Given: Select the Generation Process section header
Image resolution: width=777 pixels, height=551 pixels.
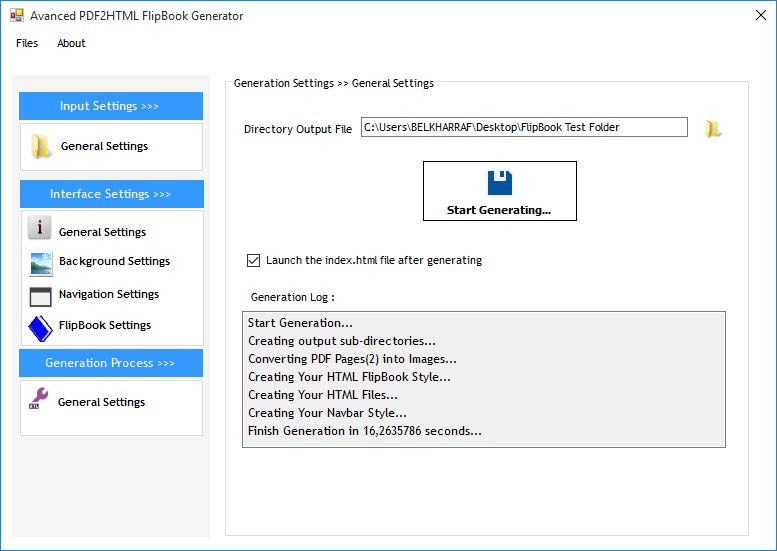Looking at the screenshot, I should coord(111,363).
